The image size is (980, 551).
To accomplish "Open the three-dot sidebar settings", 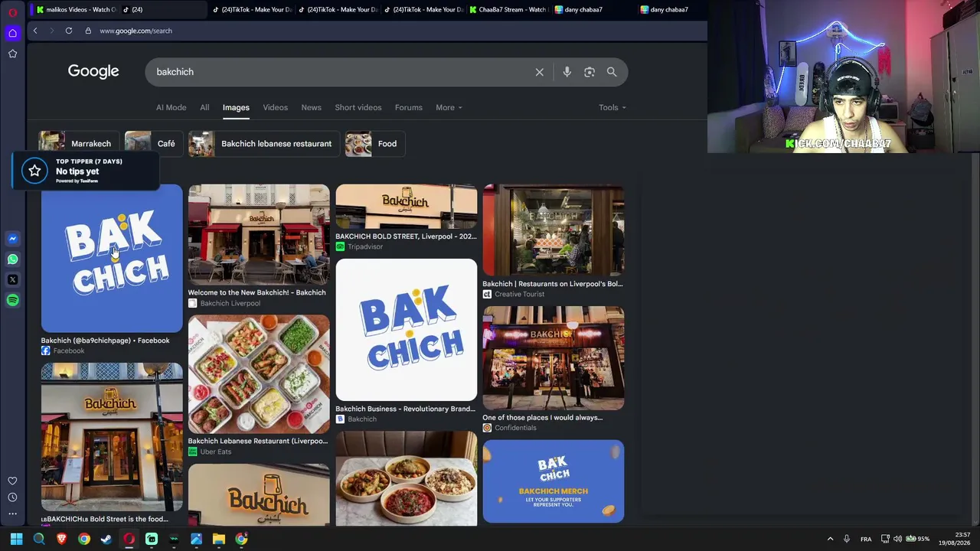I will click(13, 514).
